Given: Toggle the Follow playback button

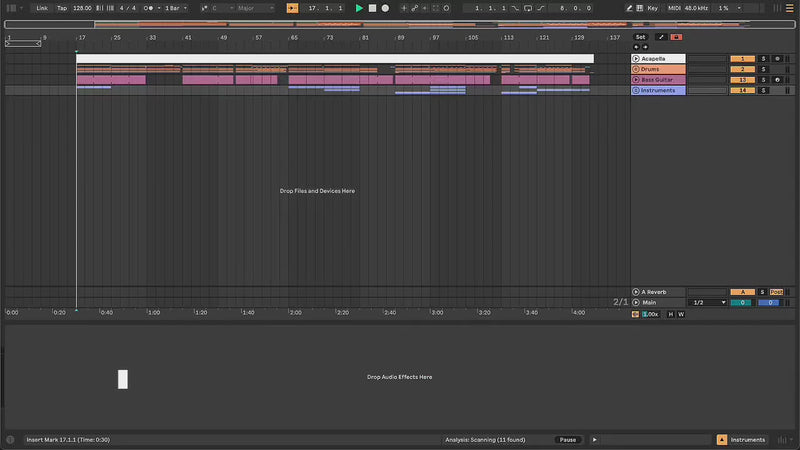Looking at the screenshot, I should tap(292, 8).
